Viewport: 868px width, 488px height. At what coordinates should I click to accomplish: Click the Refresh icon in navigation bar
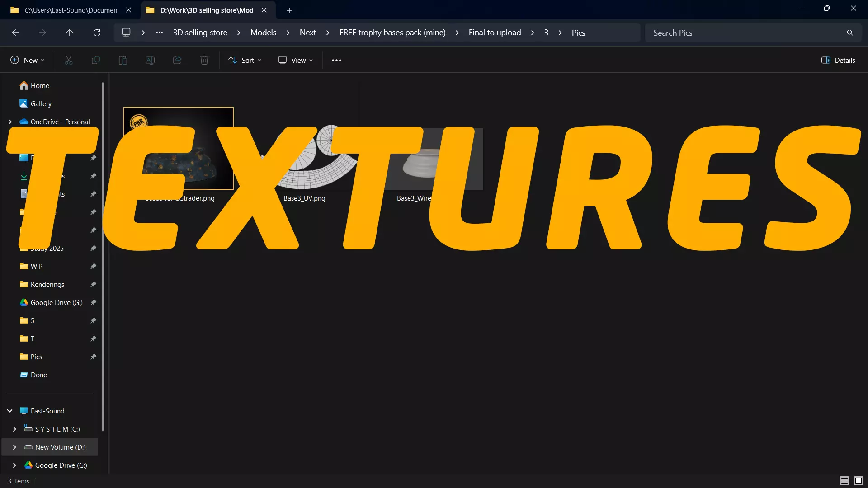pos(97,33)
